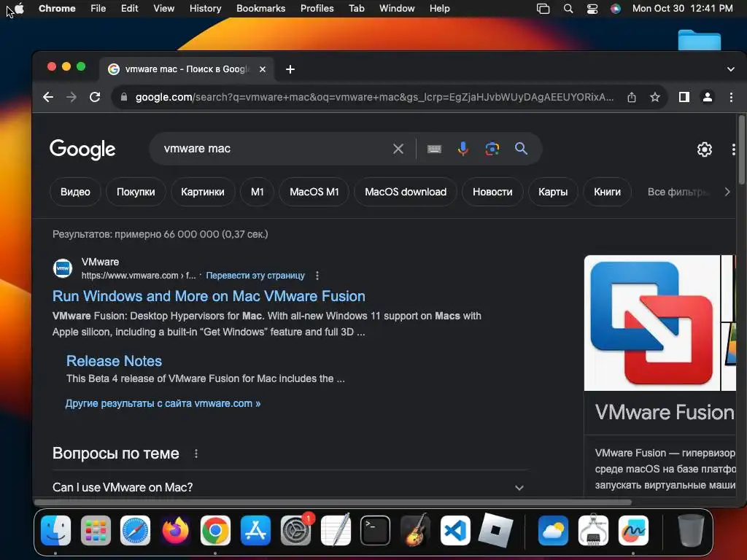Open the VMware Fusion logo thumbnail
This screenshot has width=747, height=560.
[651, 323]
